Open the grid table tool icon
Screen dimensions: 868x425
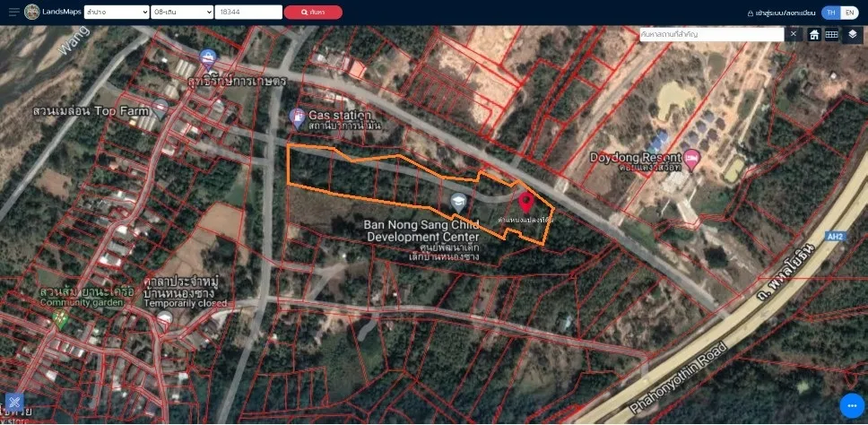point(832,34)
